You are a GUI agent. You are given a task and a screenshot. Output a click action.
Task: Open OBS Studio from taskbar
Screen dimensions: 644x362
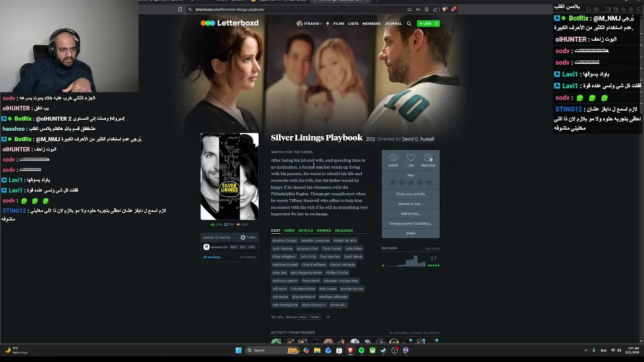(x=394, y=350)
